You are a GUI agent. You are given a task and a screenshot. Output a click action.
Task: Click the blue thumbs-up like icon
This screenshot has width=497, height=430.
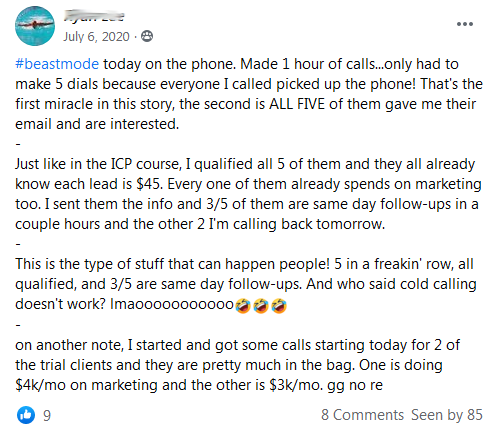[x=26, y=415]
